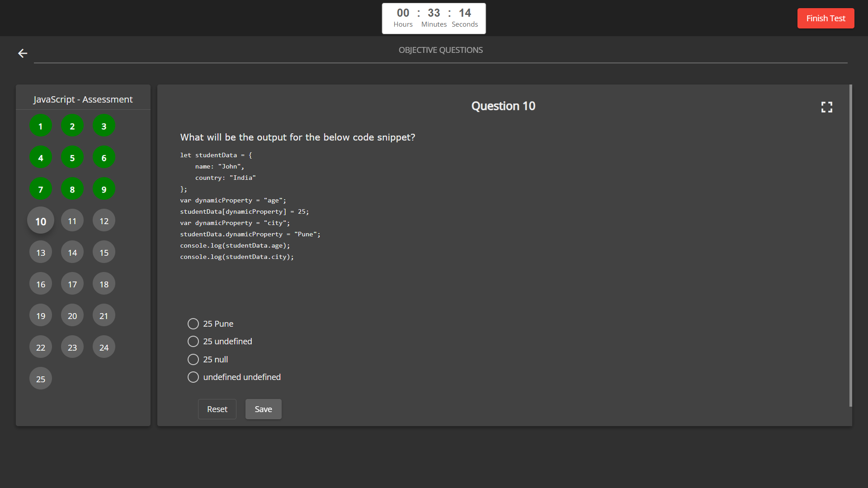This screenshot has height=488, width=868.
Task: Click the 'OBJECTIVE QUESTIONS' section heading
Action: click(441, 50)
